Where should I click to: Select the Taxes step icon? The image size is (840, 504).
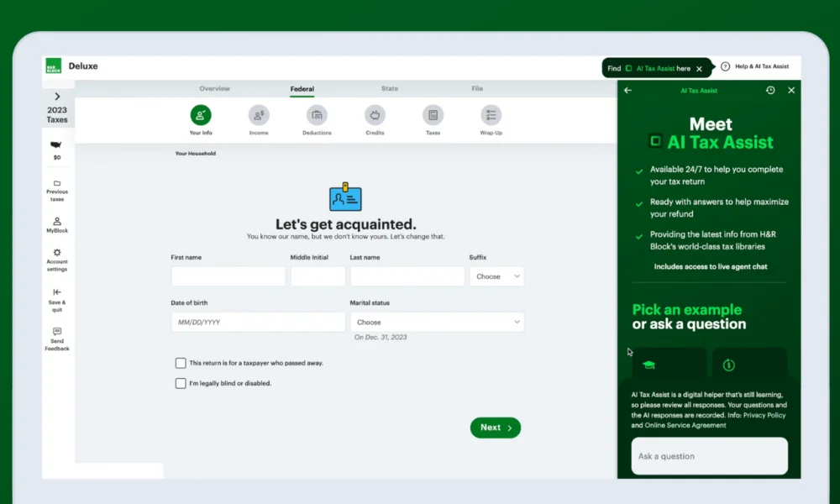(432, 116)
